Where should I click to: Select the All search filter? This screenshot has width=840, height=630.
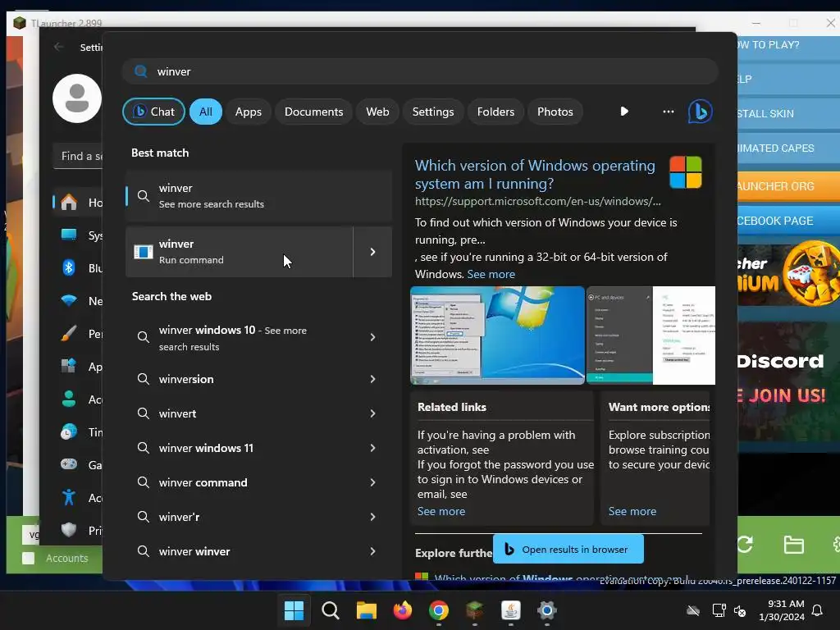(206, 112)
